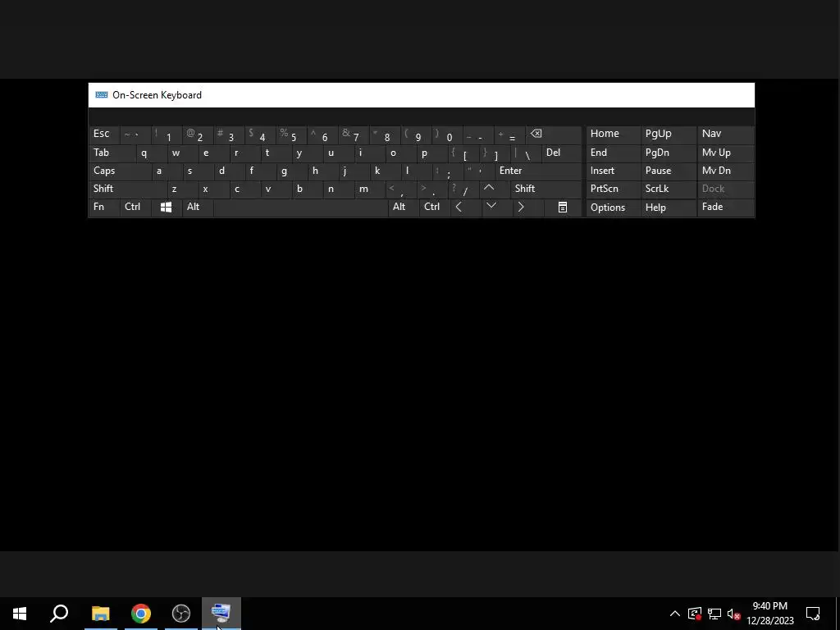Open OBS Studio from taskbar
The image size is (840, 630).
[x=181, y=614]
